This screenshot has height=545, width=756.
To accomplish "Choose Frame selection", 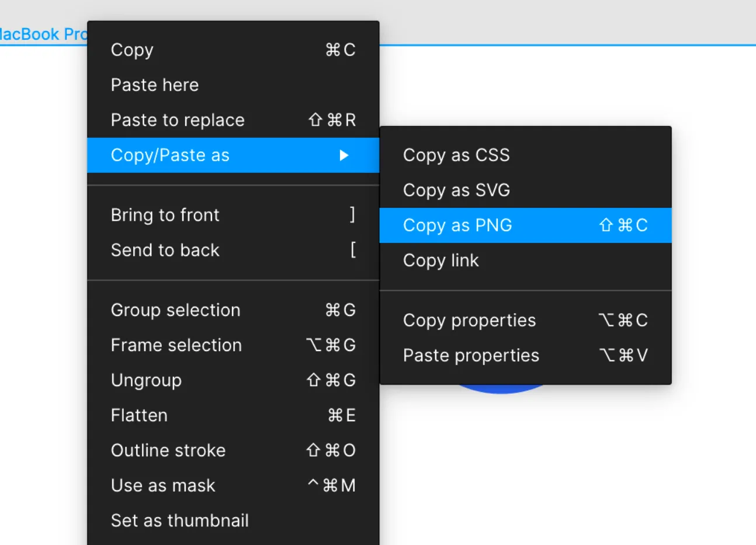I will coord(233,345).
